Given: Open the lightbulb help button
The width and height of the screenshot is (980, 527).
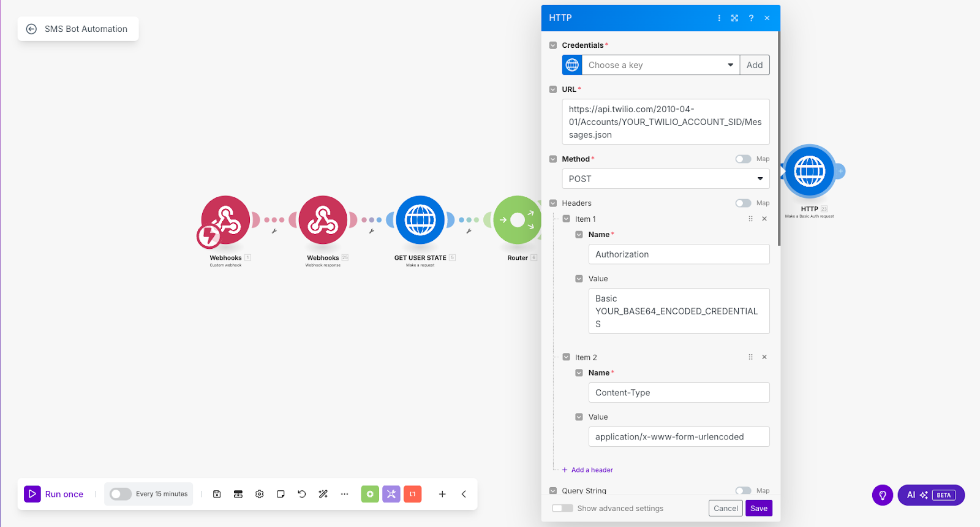Looking at the screenshot, I should (x=883, y=495).
